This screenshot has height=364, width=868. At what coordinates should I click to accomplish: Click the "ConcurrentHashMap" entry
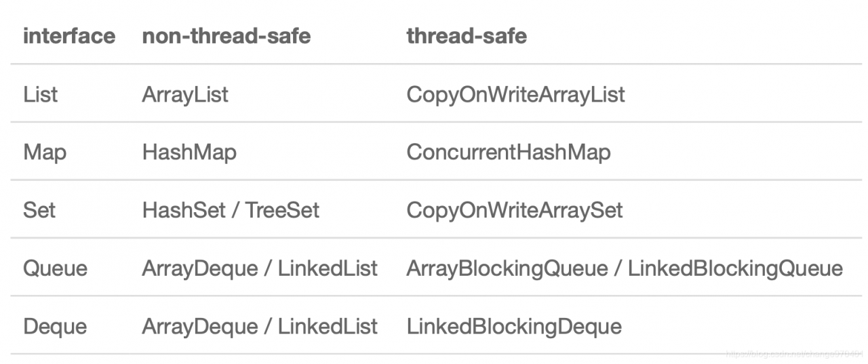tap(509, 152)
